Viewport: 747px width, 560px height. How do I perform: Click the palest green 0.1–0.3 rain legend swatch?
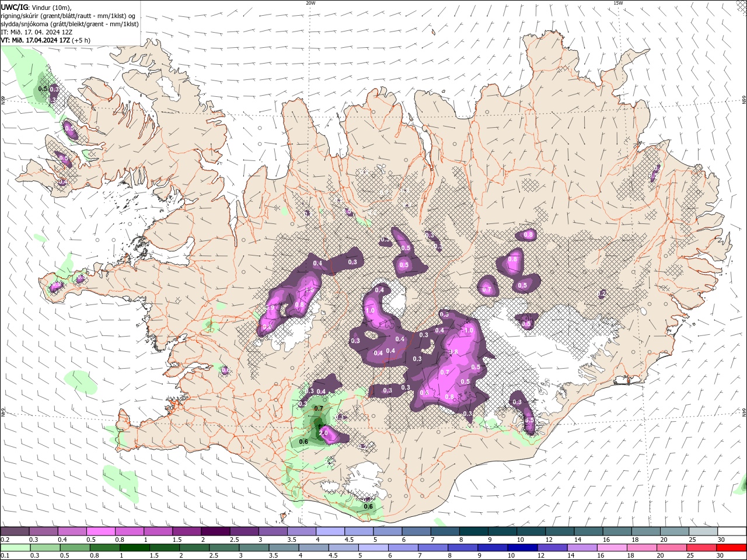click(15, 548)
